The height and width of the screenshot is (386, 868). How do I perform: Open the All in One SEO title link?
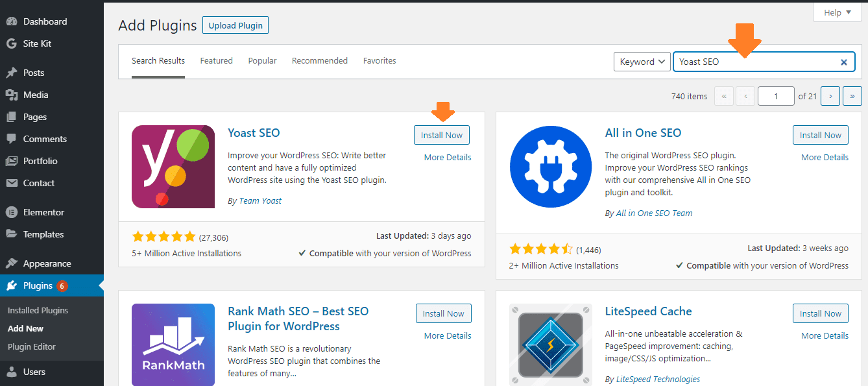pos(643,133)
